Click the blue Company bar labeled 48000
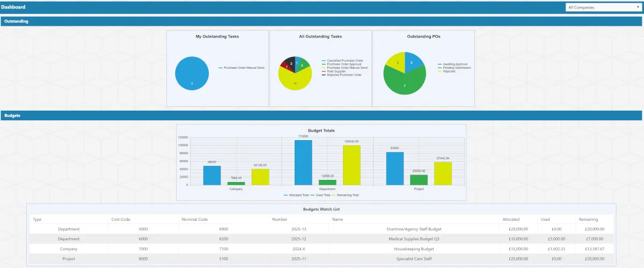 (x=212, y=175)
